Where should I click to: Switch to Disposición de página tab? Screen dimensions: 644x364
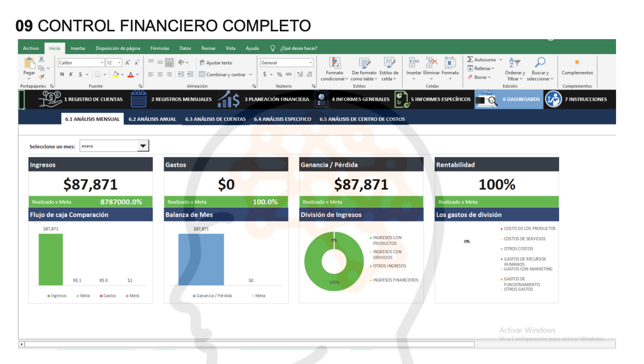118,48
